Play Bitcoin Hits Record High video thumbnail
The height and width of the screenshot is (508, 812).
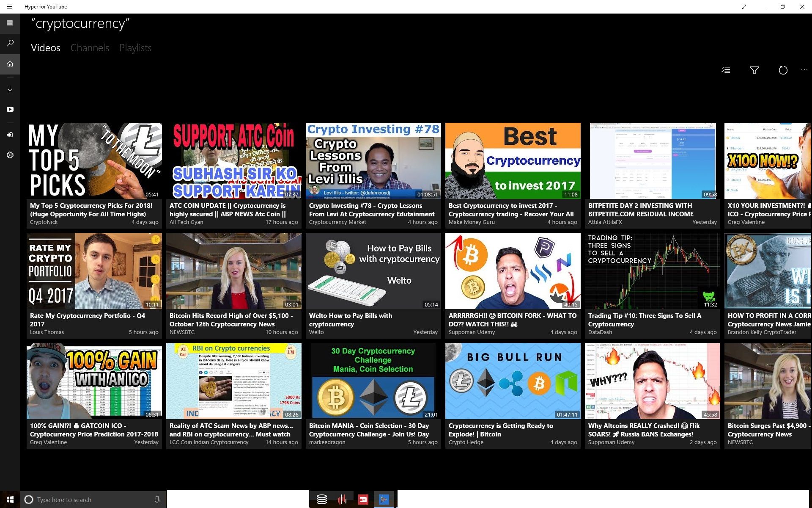click(234, 271)
